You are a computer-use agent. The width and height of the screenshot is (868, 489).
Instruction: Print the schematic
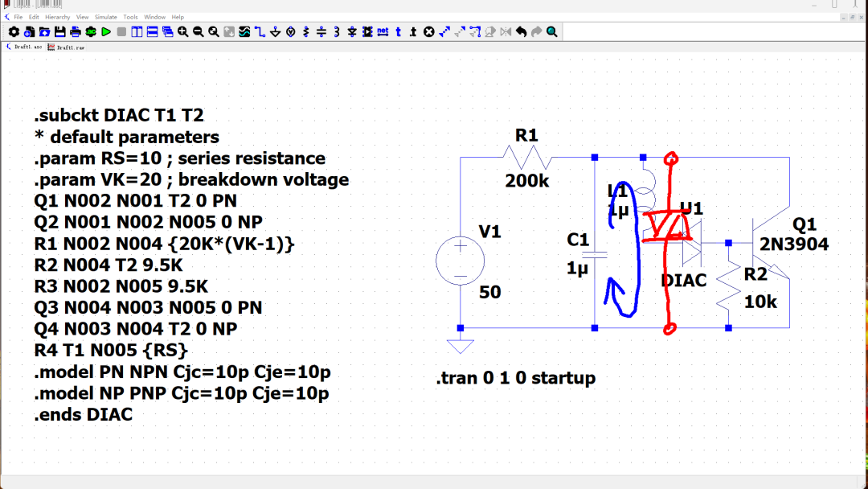(x=76, y=32)
